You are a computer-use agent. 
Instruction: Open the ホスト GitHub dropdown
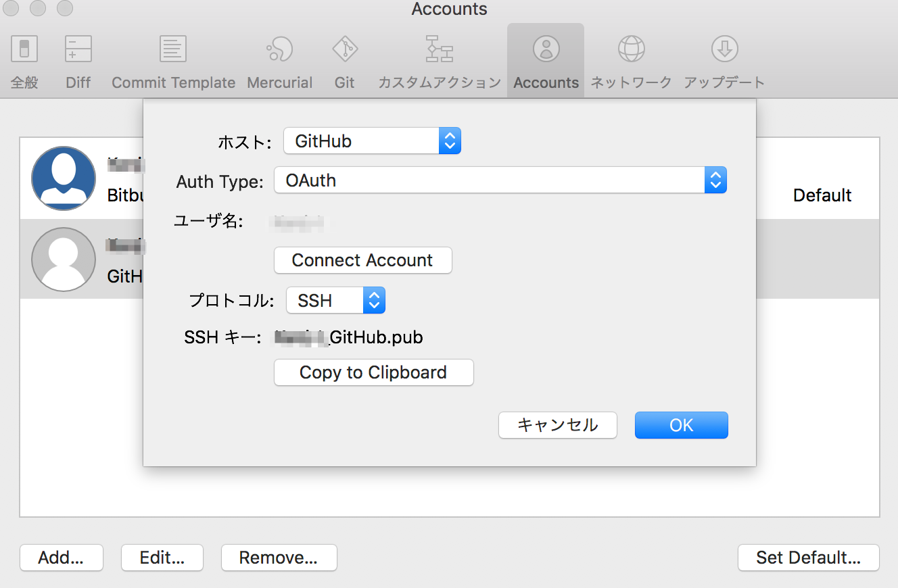[x=372, y=141]
